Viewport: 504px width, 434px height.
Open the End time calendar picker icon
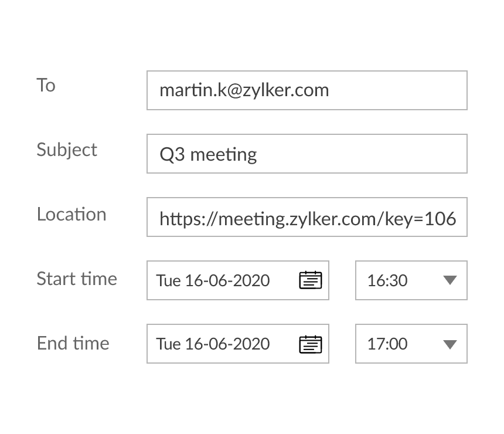coord(311,344)
